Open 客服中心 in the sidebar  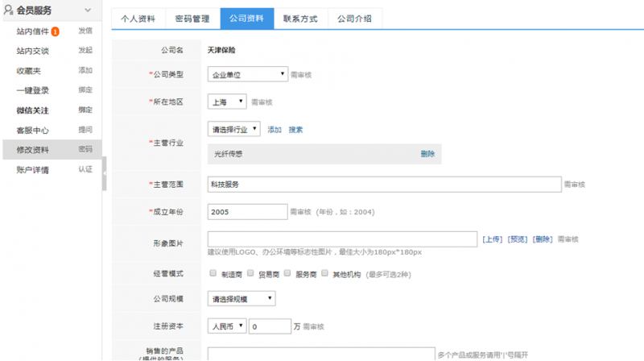32,130
